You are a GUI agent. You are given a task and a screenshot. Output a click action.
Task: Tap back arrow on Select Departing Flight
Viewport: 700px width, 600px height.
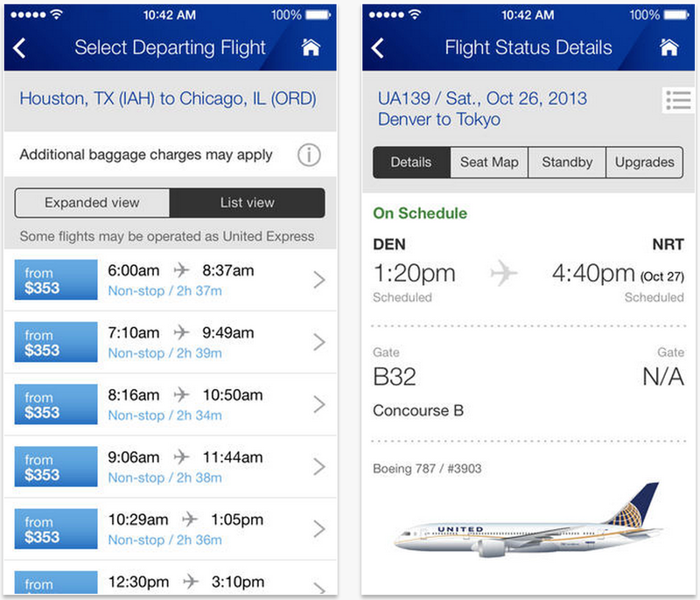coord(19,48)
